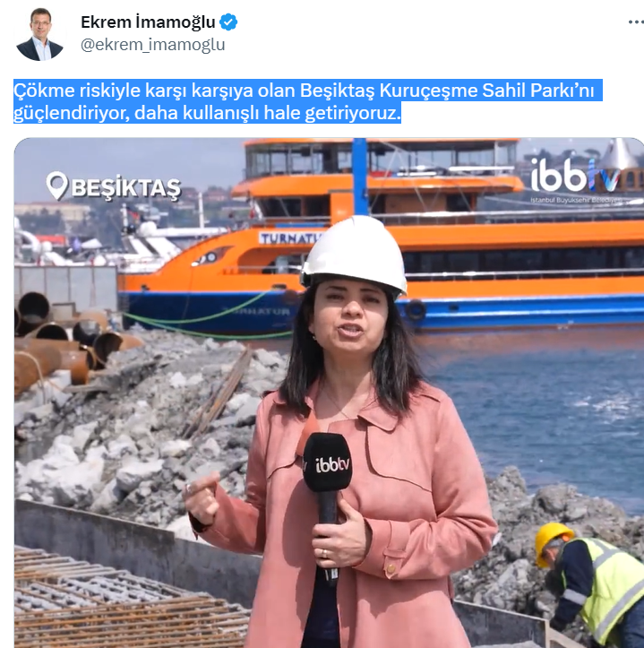Image resolution: width=644 pixels, height=648 pixels.
Task: Click the BEŞİKTAŞ location caption in video
Action: click(x=126, y=187)
